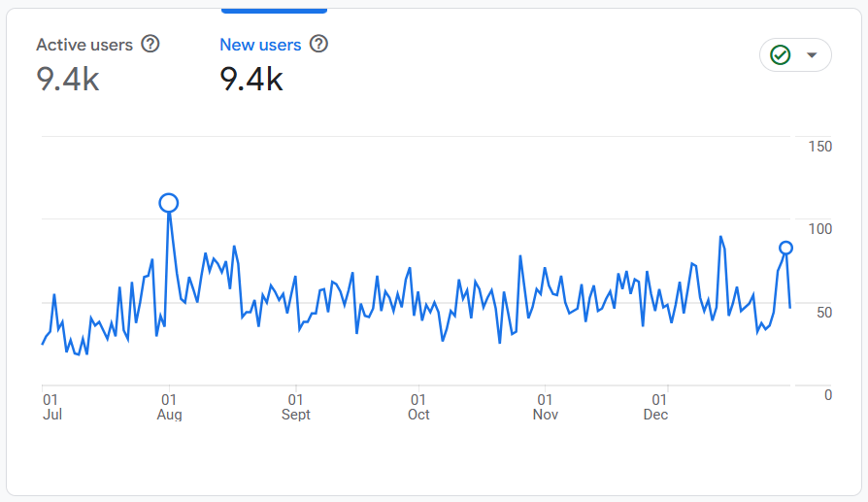Expand the data quality dropdown arrow
The image size is (868, 502).
coord(812,54)
